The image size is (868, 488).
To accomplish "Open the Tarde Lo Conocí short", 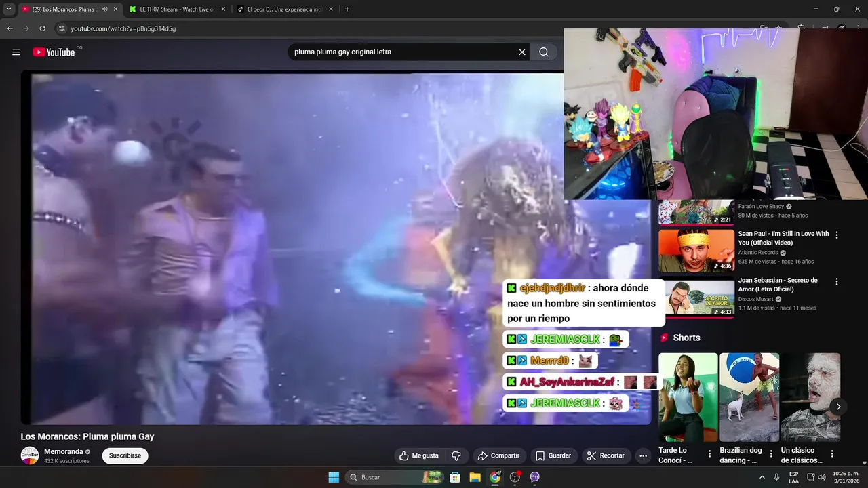I will pos(688,397).
